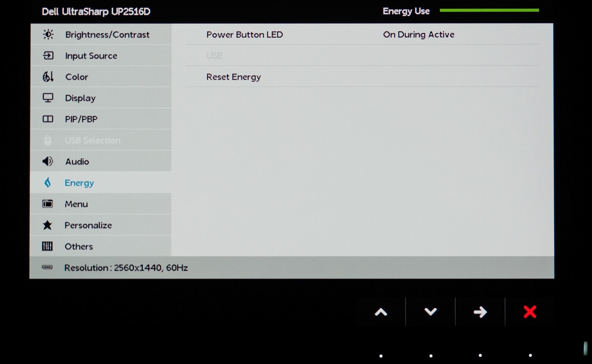This screenshot has width=592, height=364.
Task: Choose Reset Energy option
Action: 233,77
